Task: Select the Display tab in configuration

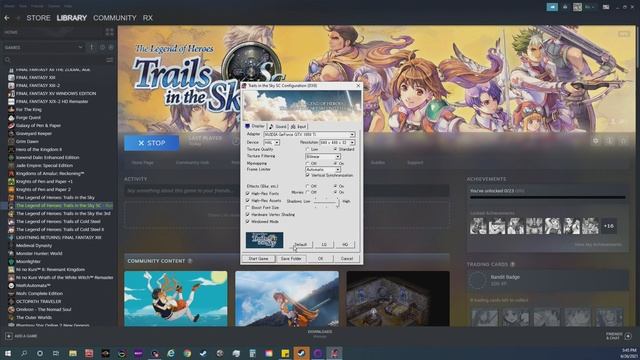Action: coord(255,126)
